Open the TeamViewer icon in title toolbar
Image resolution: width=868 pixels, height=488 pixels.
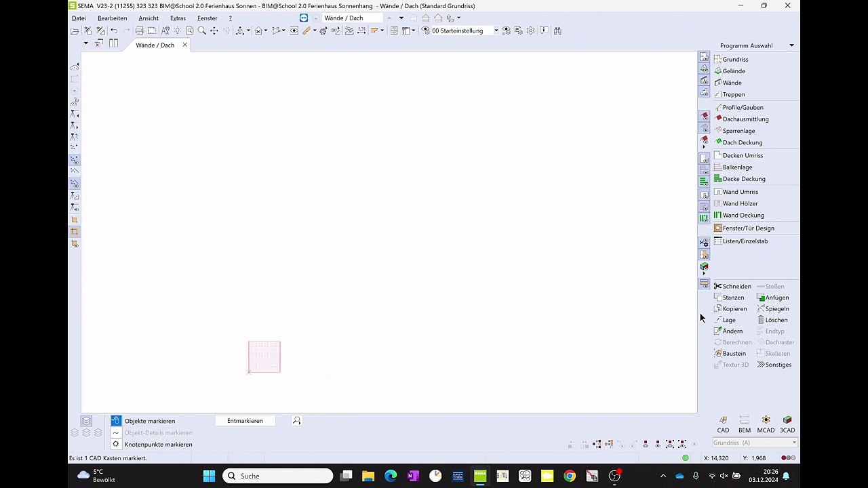(304, 18)
